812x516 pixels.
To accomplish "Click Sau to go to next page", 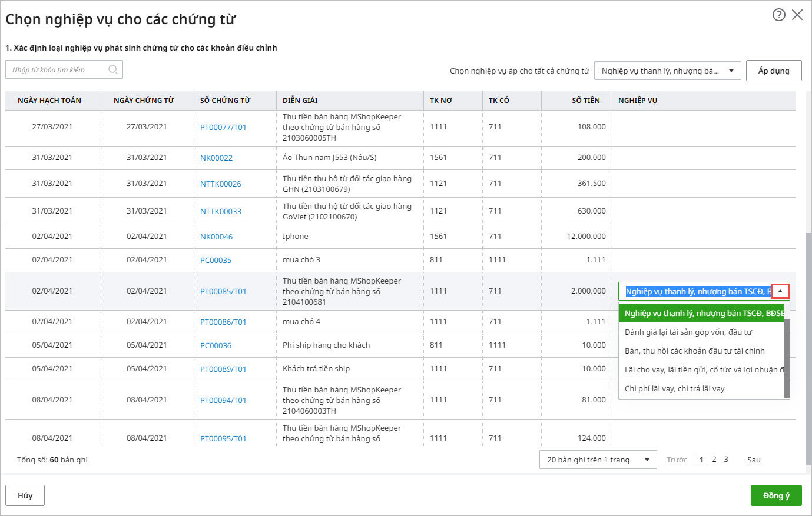I will (754, 460).
